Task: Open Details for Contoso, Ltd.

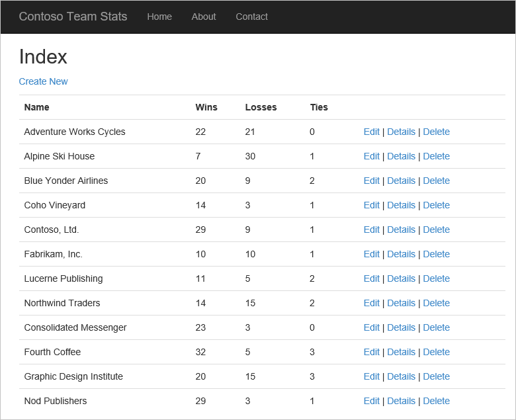Action: [401, 230]
